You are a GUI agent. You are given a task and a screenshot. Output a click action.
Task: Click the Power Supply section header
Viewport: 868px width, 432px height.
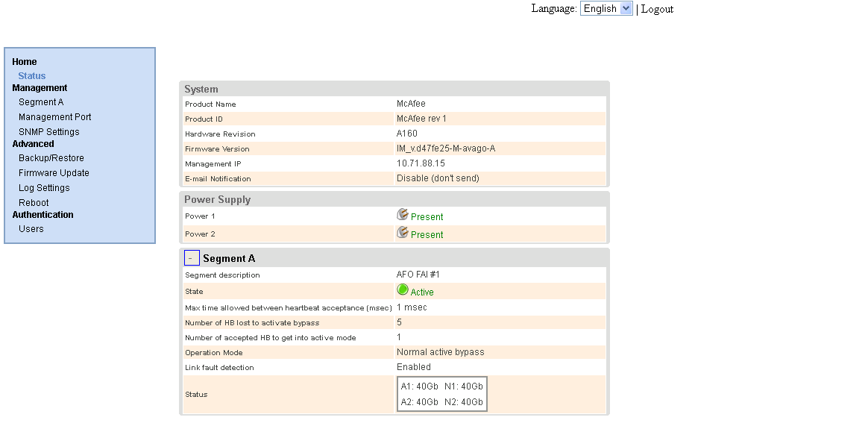[x=218, y=199]
